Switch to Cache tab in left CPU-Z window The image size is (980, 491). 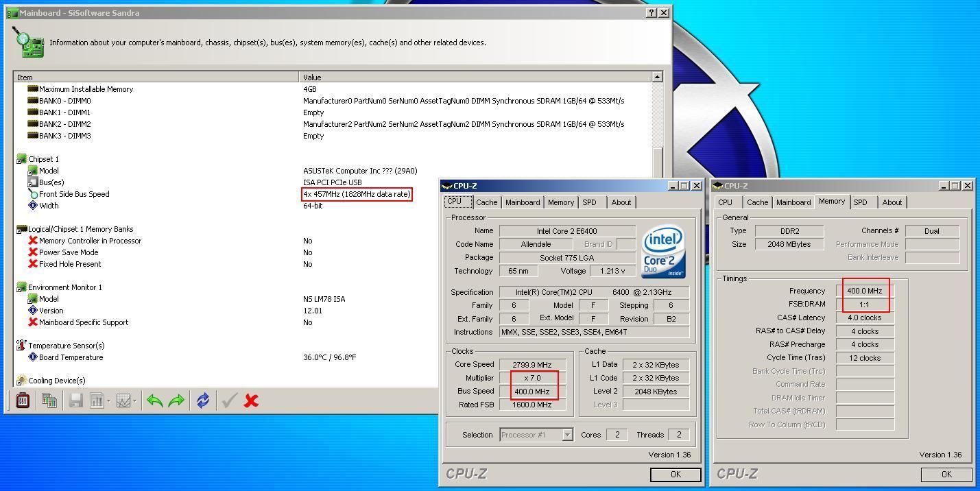(x=486, y=202)
